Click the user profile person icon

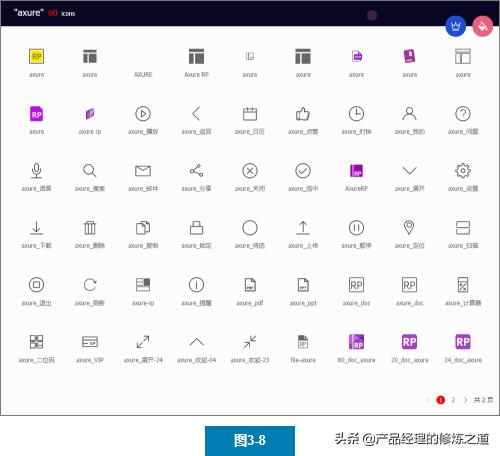coord(410,114)
